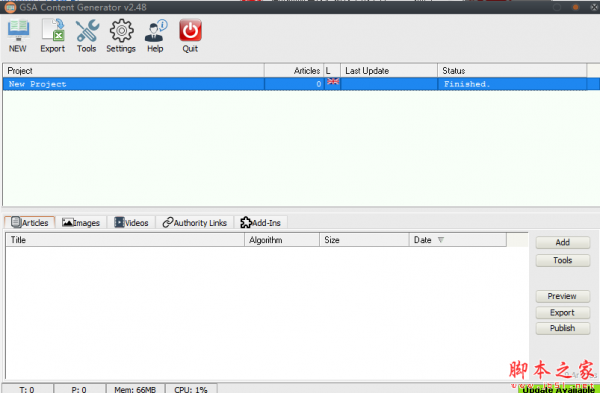Create a project with the NEW icon
Viewport: 600px width, 393px height.
click(x=18, y=36)
